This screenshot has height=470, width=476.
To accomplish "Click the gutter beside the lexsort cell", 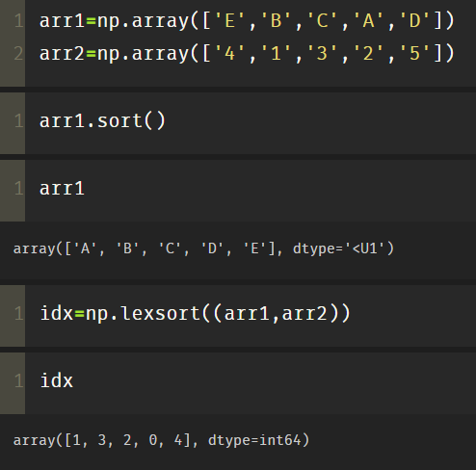I will [13, 316].
